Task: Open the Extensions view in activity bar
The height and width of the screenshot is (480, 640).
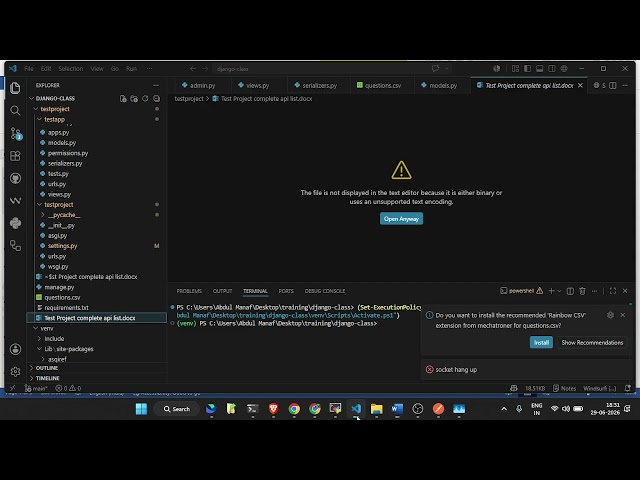Action: coord(15,156)
